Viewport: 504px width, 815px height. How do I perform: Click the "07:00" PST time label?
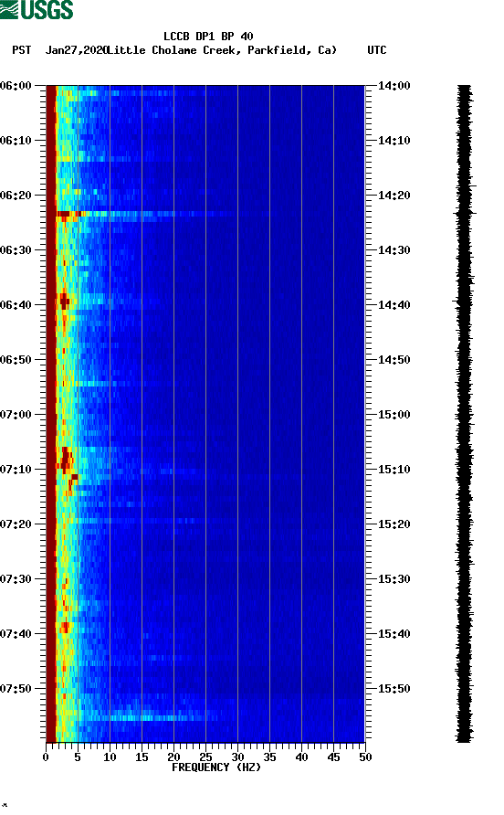click(x=16, y=415)
